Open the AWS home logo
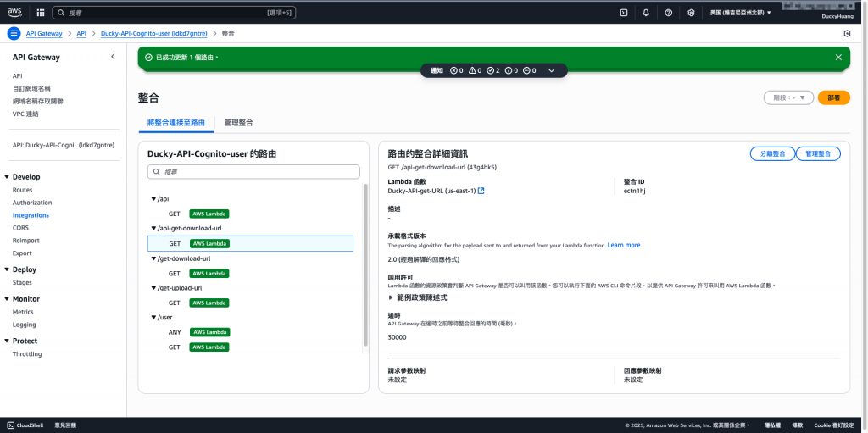The height and width of the screenshot is (433, 868). point(14,12)
